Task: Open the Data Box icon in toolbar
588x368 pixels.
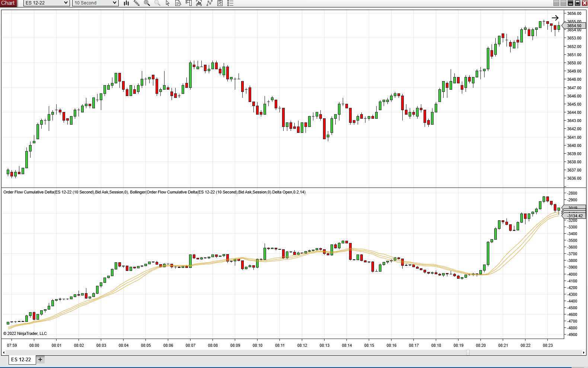Action: [x=178, y=3]
